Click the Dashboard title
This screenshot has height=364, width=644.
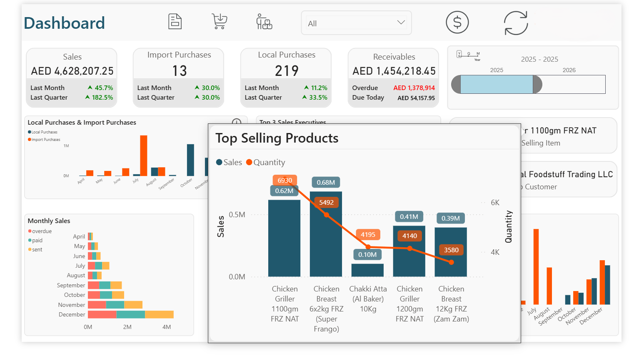point(64,23)
